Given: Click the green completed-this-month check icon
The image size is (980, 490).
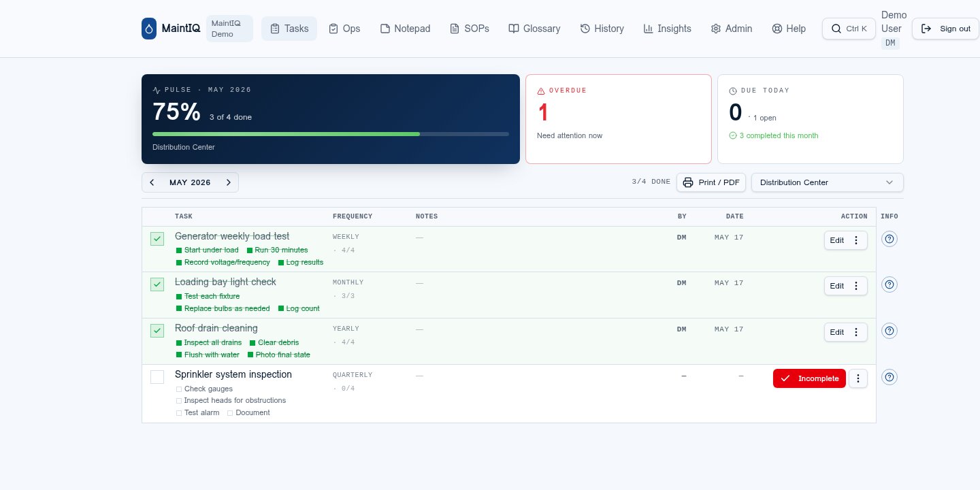Looking at the screenshot, I should point(733,135).
